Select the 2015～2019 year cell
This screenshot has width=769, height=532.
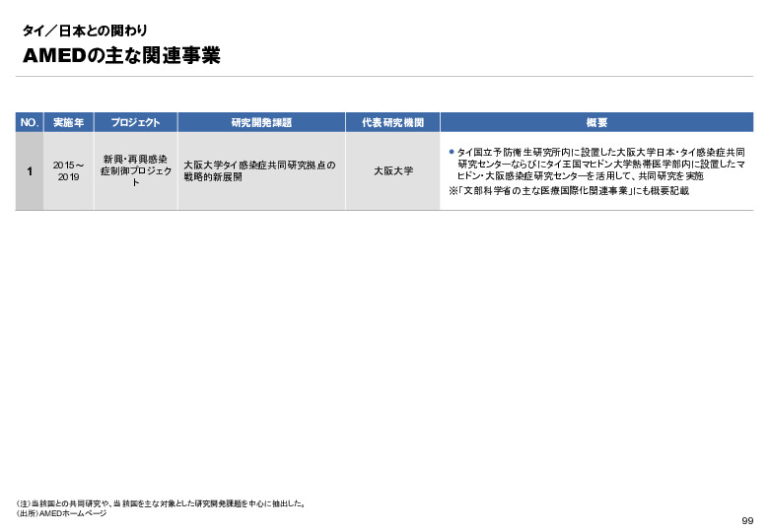point(69,171)
